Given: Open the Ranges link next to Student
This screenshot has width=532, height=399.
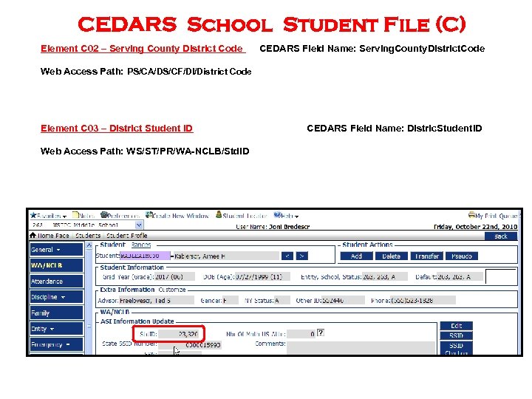Looking at the screenshot, I should click(141, 245).
